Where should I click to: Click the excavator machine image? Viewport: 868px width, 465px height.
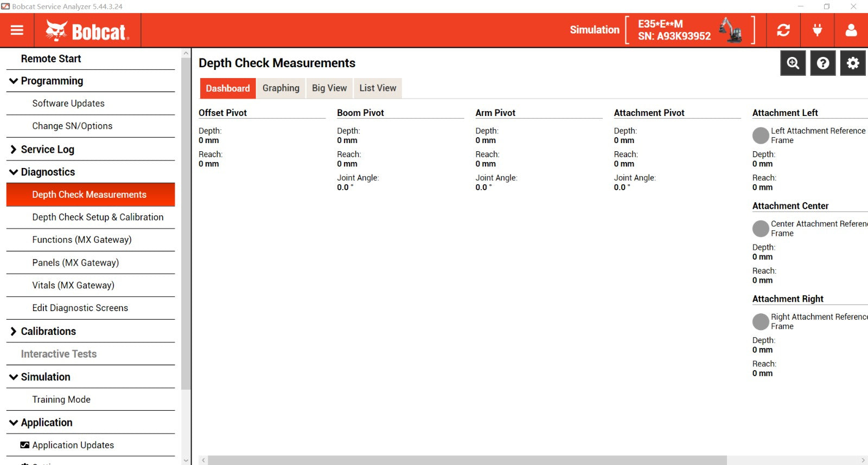tap(731, 30)
